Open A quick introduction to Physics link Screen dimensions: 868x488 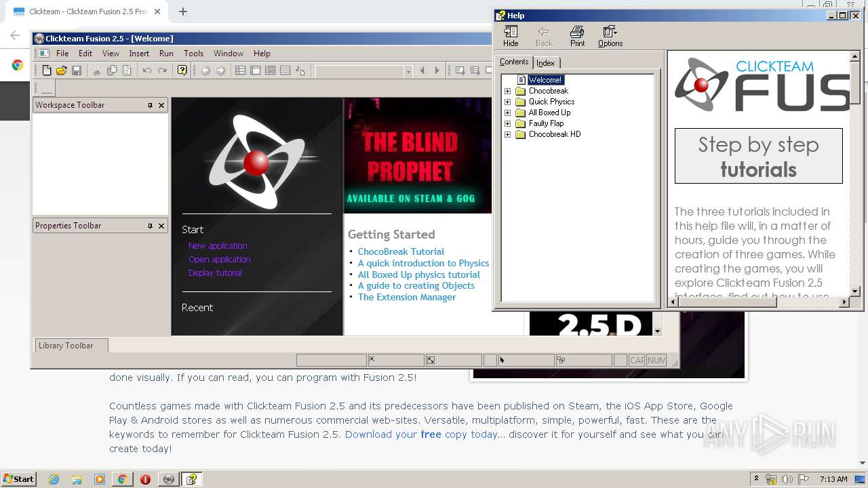coord(423,263)
